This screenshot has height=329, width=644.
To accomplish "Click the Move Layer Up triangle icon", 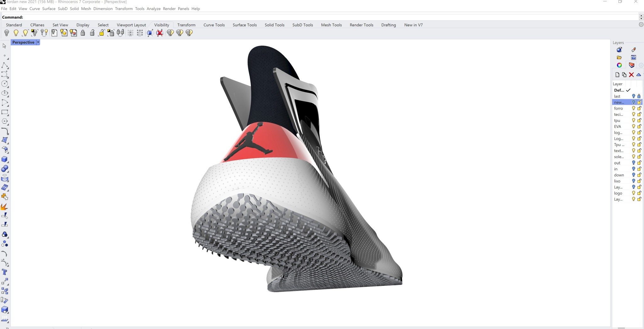I will (x=639, y=75).
